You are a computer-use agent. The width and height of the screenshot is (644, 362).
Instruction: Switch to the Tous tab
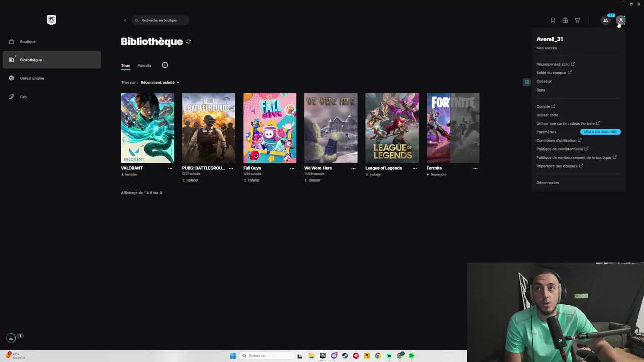pyautogui.click(x=125, y=66)
